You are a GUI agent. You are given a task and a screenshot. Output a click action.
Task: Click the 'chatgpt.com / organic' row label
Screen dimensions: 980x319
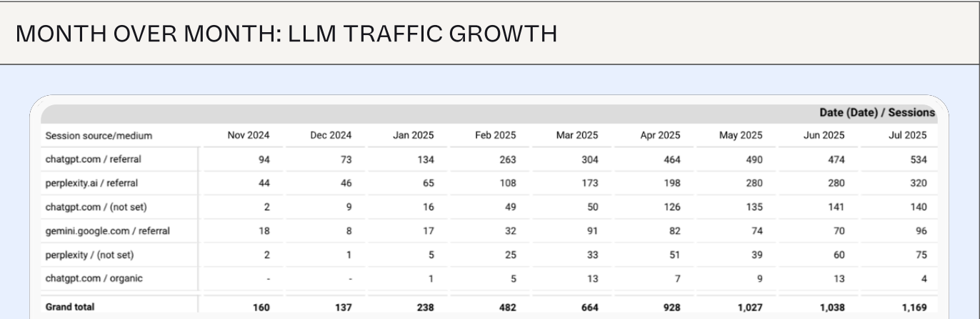93,278
